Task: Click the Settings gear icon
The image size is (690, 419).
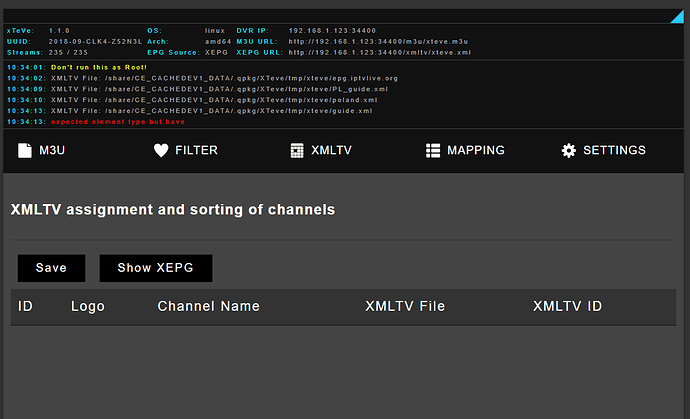Action: pos(568,151)
